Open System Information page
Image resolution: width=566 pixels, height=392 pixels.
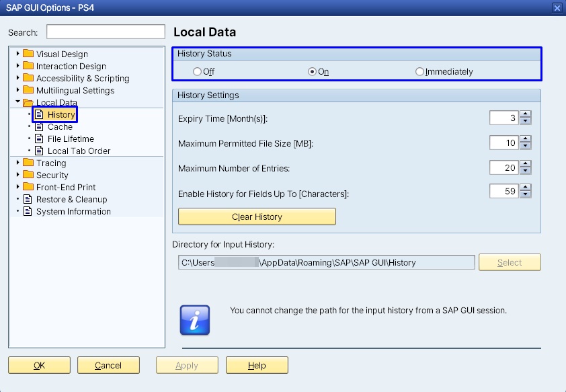73,212
